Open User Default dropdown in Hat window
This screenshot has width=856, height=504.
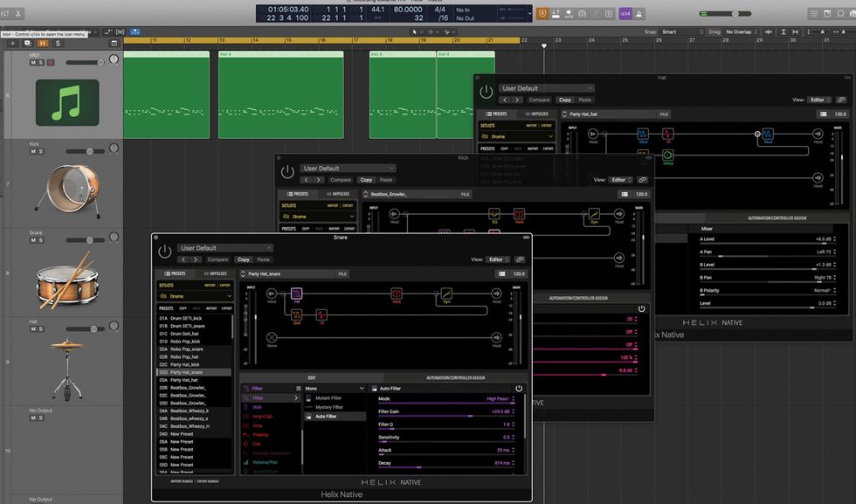tap(547, 88)
